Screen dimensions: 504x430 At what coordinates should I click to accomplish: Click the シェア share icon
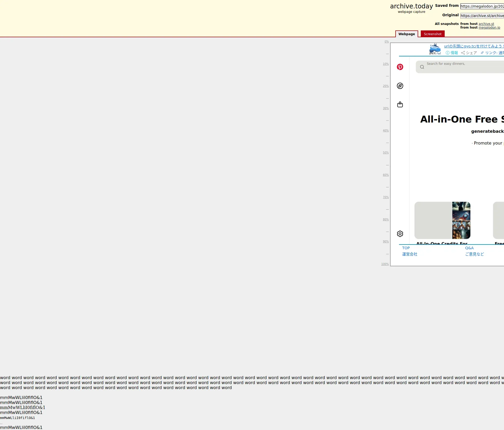pos(463,53)
